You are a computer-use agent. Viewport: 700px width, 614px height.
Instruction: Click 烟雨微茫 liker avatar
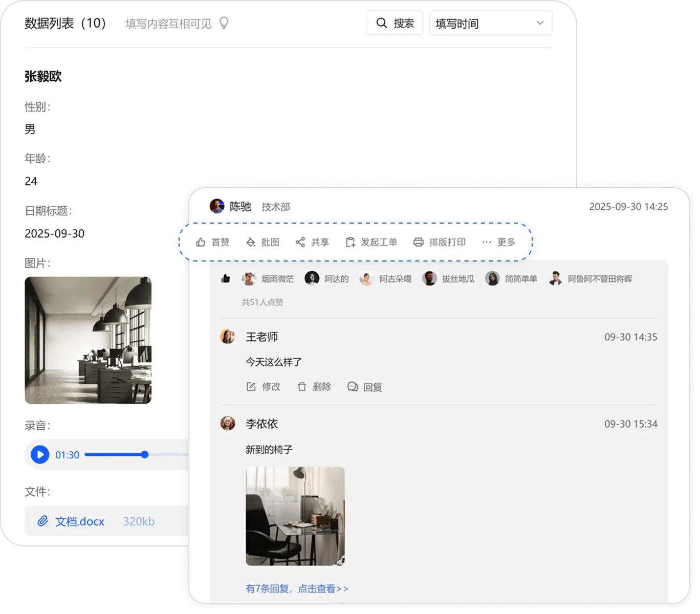tap(249, 278)
